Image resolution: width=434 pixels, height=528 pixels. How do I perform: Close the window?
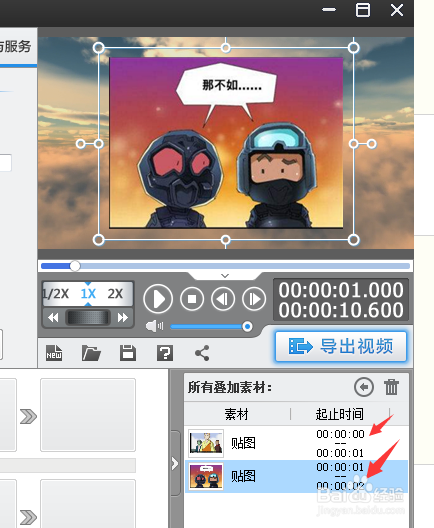(397, 10)
